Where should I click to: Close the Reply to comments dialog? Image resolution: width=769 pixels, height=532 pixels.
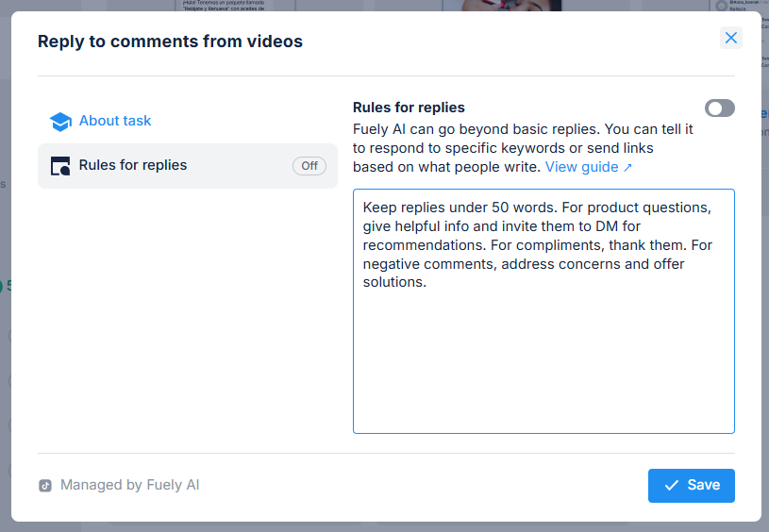click(730, 38)
